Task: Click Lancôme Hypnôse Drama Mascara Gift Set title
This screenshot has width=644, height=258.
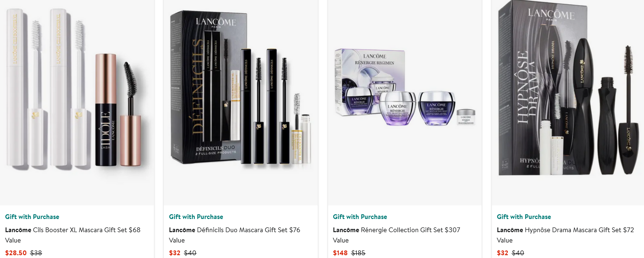Action: 566,235
